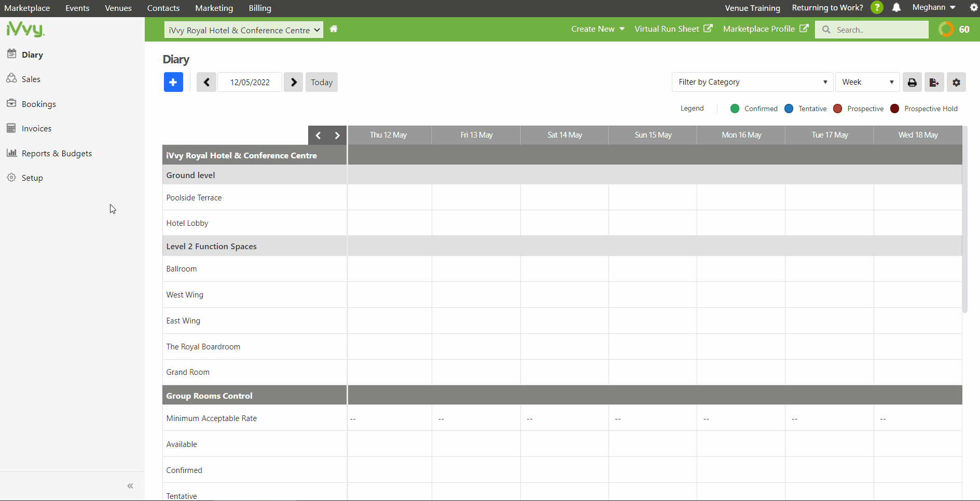Click the Reports & Budgets chart icon
The image size is (980, 501).
11,153
